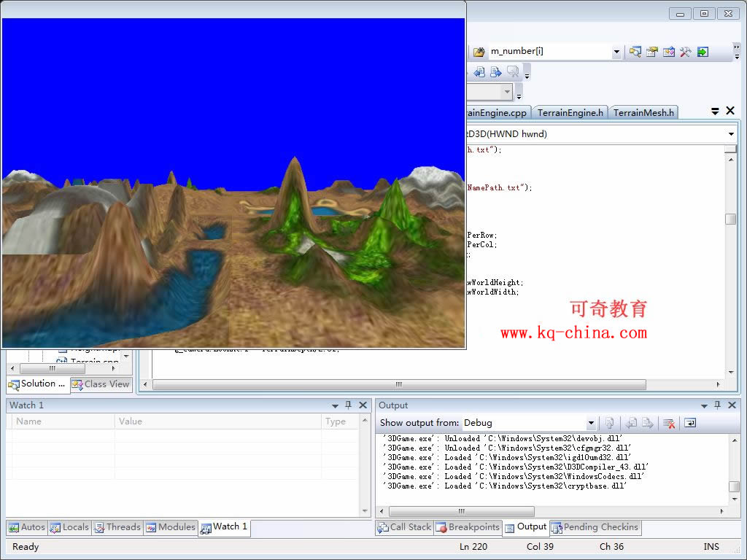Click the Object Browser toolbar icon
Viewport: 747px width, 560px height.
click(x=669, y=52)
